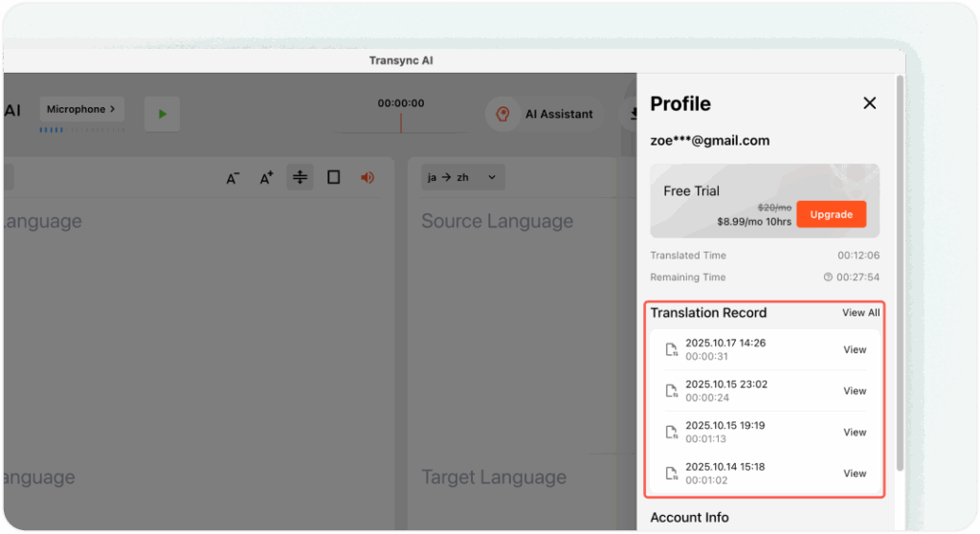Click the orange Upgrade button
980x534 pixels.
tap(831, 214)
